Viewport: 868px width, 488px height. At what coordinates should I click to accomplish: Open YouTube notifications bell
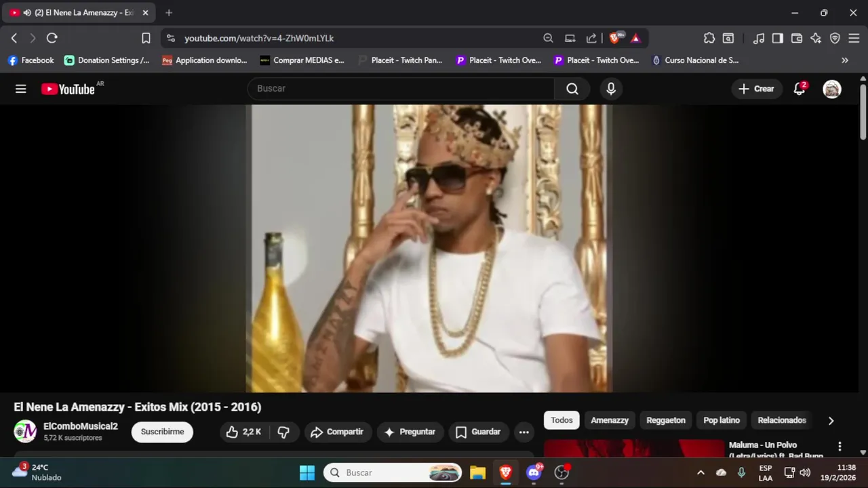(800, 89)
